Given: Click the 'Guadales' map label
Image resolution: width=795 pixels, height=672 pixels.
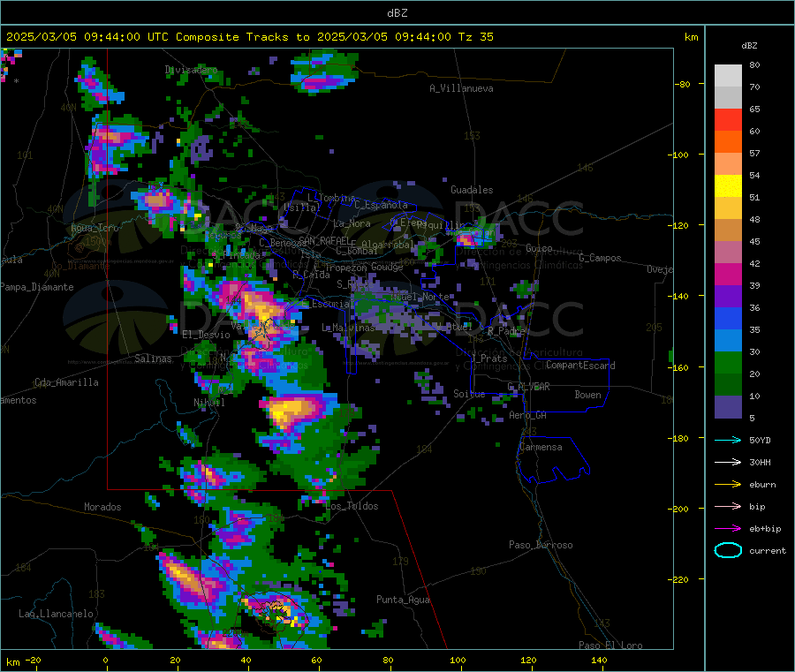Looking at the screenshot, I should click(x=472, y=190).
